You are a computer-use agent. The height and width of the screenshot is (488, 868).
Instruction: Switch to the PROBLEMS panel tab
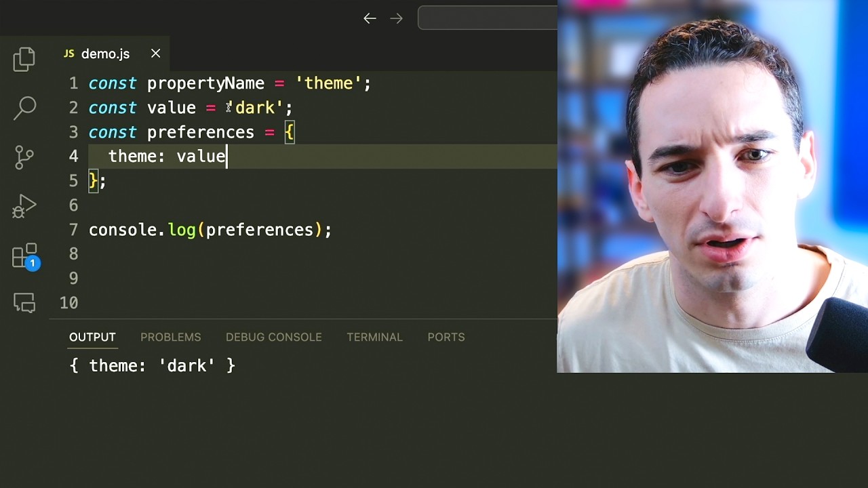171,337
